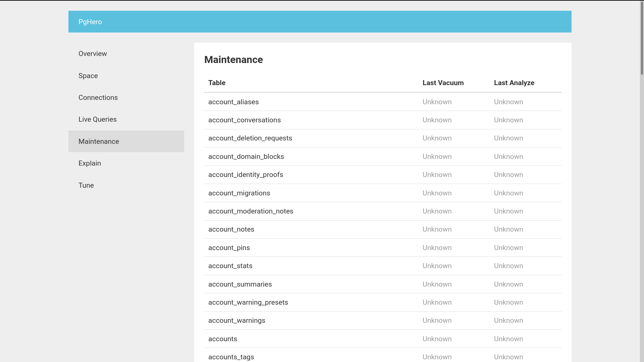Click the PgHero header link
Screen dimensions: 644x362
90,22
